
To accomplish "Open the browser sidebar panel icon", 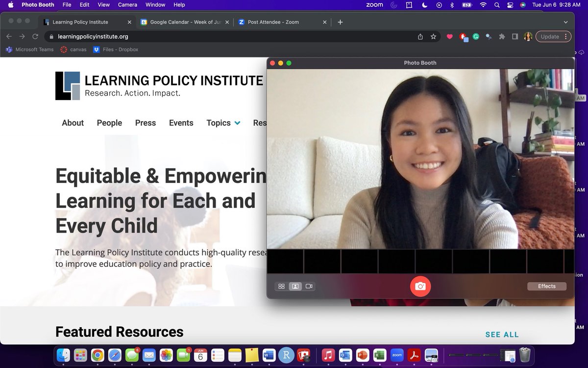I will tap(515, 36).
